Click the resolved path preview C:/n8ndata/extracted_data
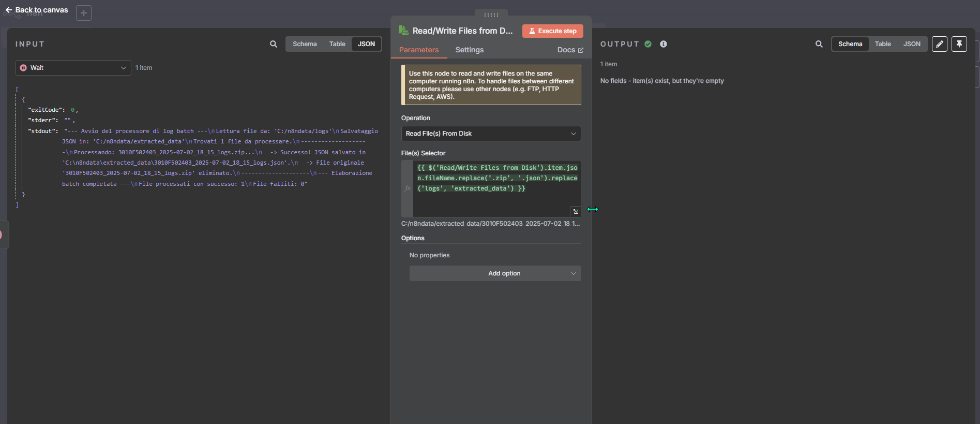Screen dimensions: 980x424 point(490,224)
